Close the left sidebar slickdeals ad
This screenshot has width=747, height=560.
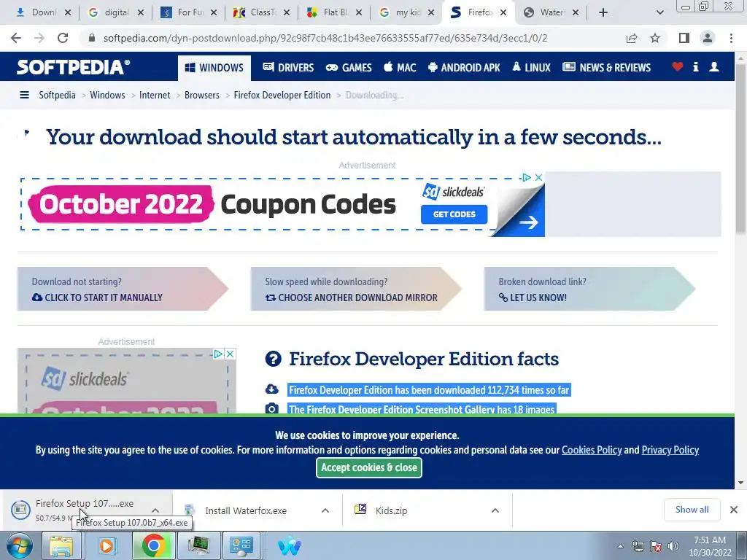(x=230, y=354)
